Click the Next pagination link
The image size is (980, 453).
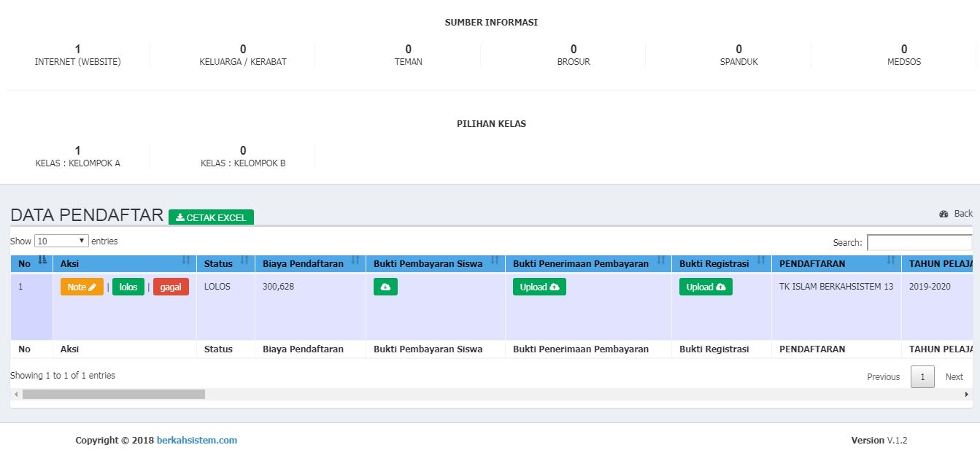click(954, 377)
